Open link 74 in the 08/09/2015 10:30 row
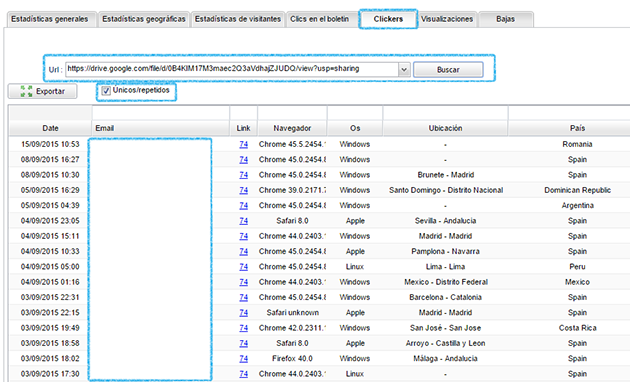 [x=243, y=175]
